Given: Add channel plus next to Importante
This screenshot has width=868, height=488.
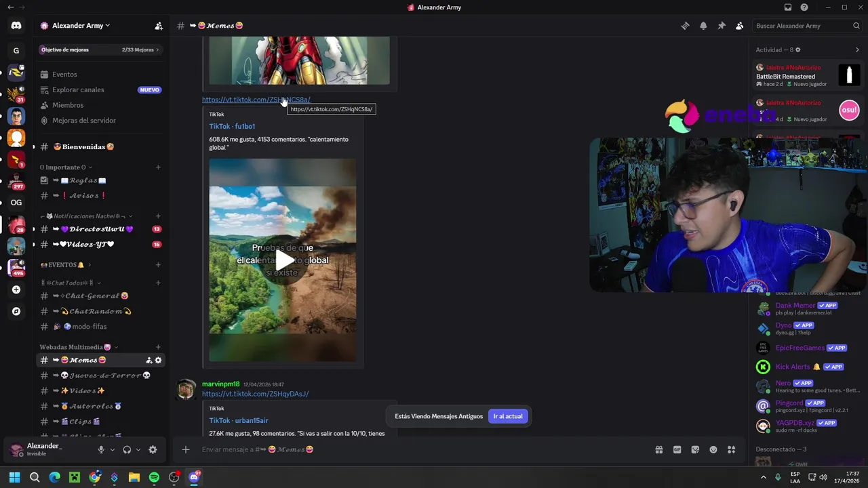Looking at the screenshot, I should [x=158, y=167].
